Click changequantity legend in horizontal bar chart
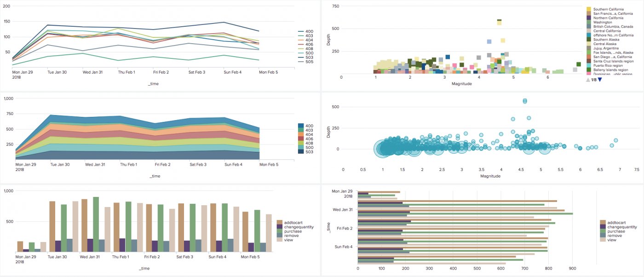 point(619,227)
